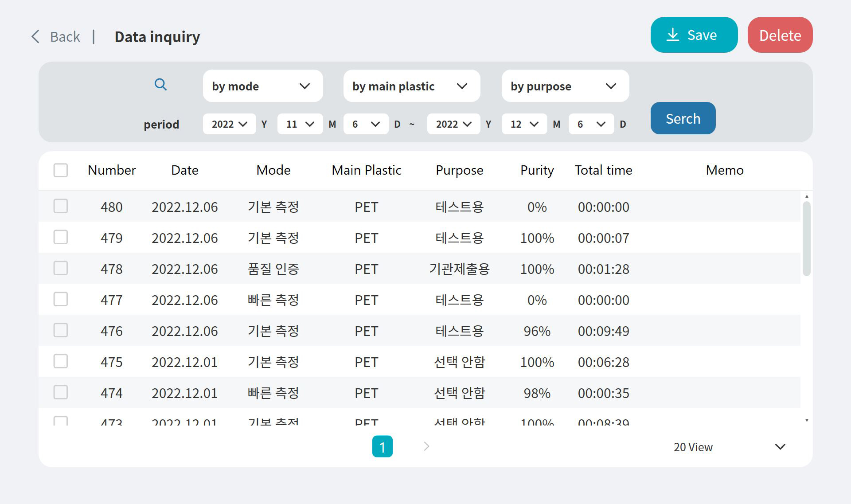Click scrollbar up arrow in table
Image resolution: width=851 pixels, height=504 pixels.
(x=807, y=196)
